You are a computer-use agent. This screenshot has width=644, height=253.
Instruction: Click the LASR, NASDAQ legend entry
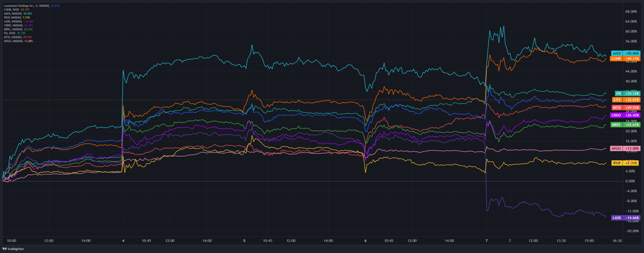pos(19,21)
